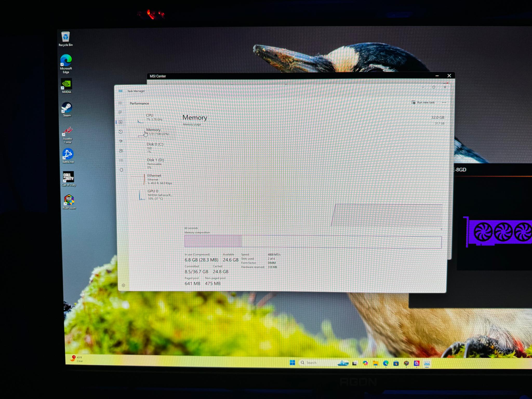Screen dimensions: 532x399
Task: Click the '318 MB' hardware reserved value
Action: pyautogui.click(x=272, y=267)
